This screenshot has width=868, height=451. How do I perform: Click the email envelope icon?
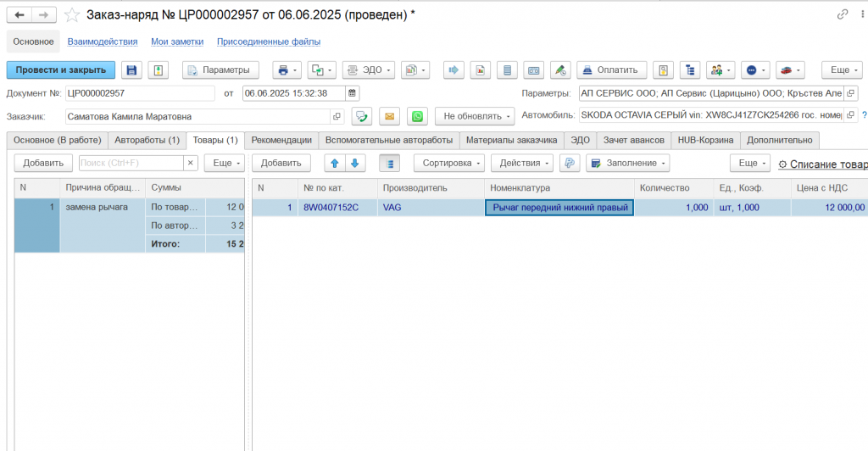click(389, 116)
